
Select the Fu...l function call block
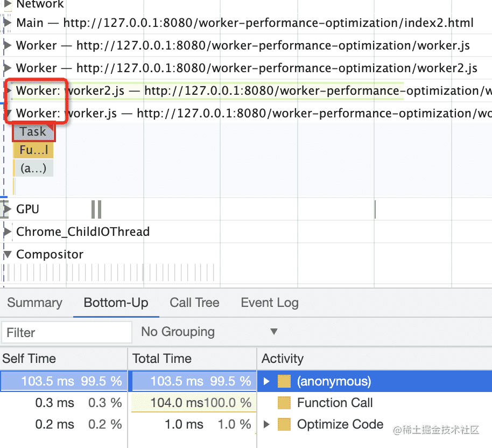pos(33,150)
